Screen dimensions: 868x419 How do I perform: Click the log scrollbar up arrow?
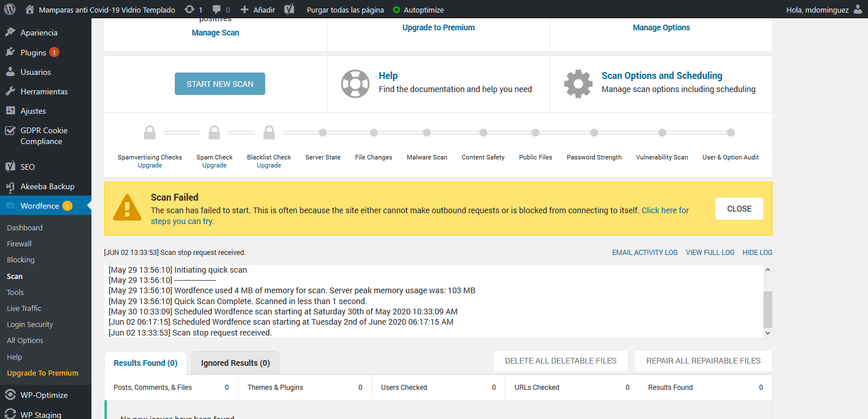[767, 270]
